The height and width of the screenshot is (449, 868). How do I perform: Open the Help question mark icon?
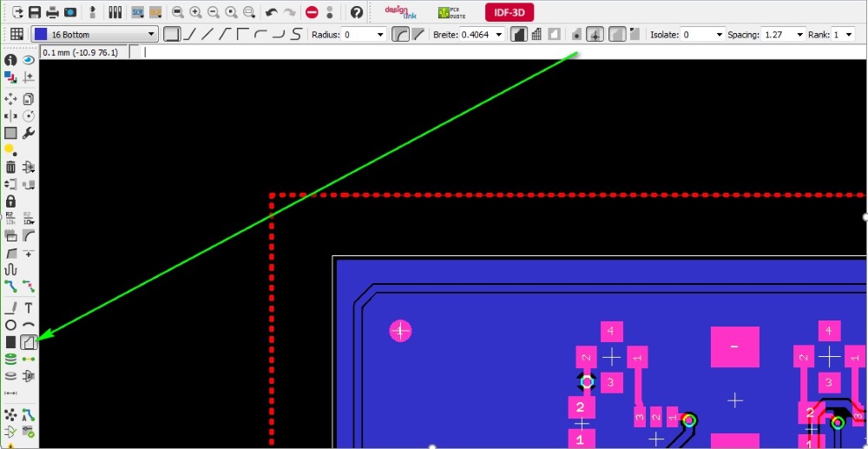click(x=357, y=12)
